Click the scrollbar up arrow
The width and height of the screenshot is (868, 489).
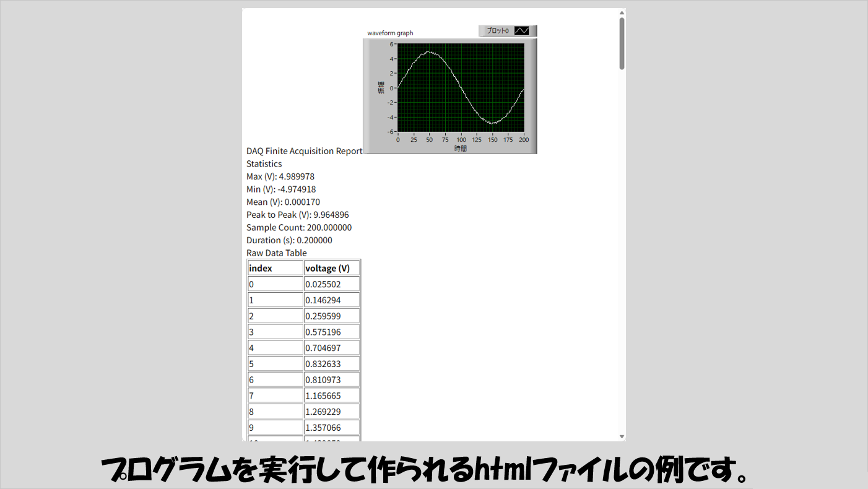tap(622, 12)
